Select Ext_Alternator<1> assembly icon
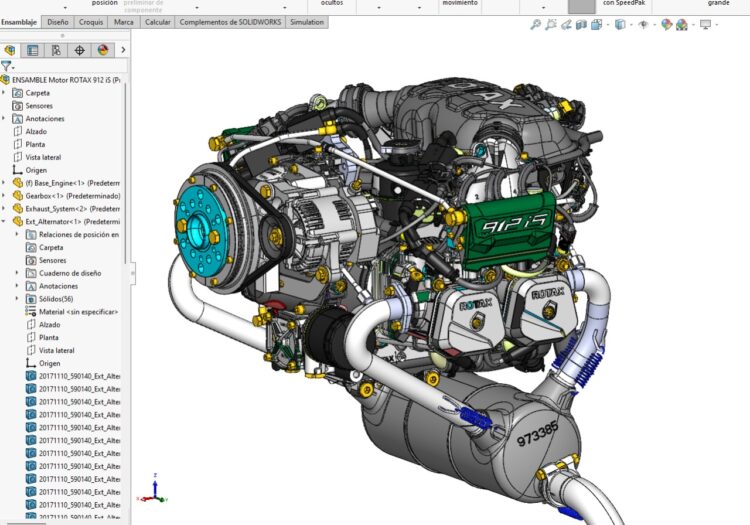The width and height of the screenshot is (750, 525). point(18,221)
